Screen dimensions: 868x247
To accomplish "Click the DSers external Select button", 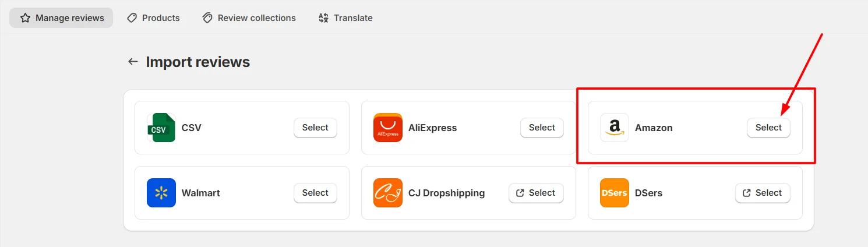I will 763,193.
